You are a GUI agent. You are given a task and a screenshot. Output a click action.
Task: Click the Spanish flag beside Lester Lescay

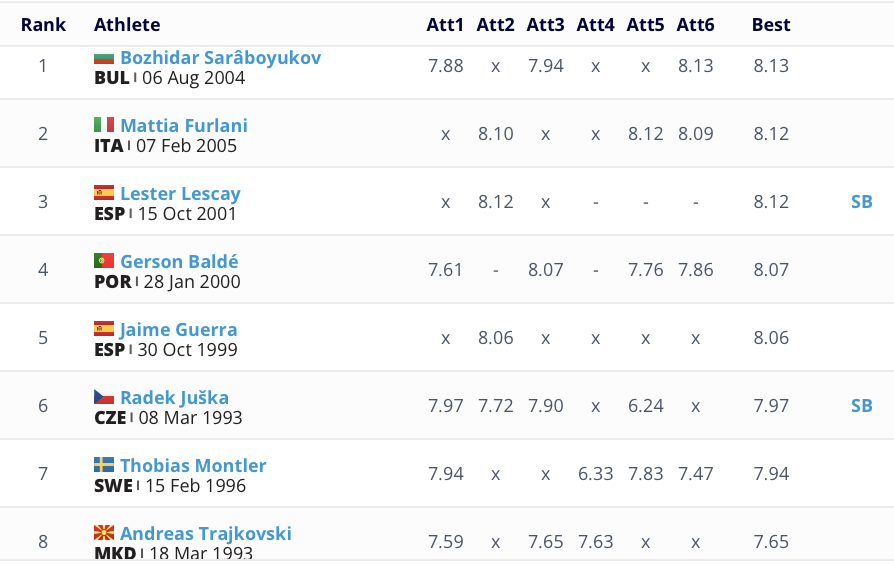(x=104, y=193)
